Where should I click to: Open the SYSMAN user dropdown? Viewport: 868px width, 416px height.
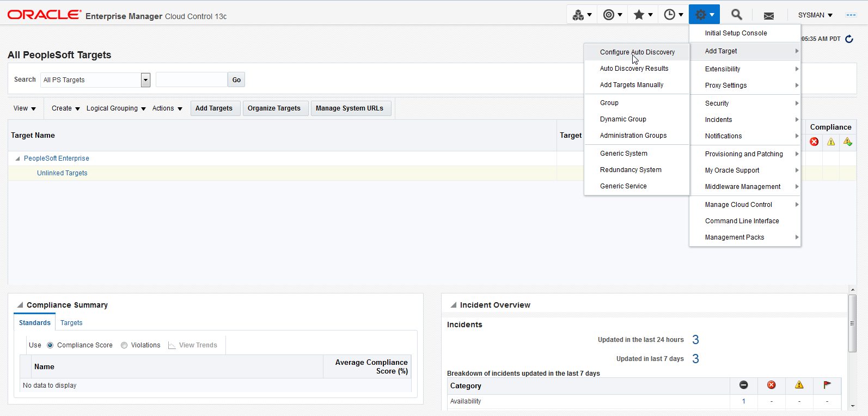[x=815, y=15]
